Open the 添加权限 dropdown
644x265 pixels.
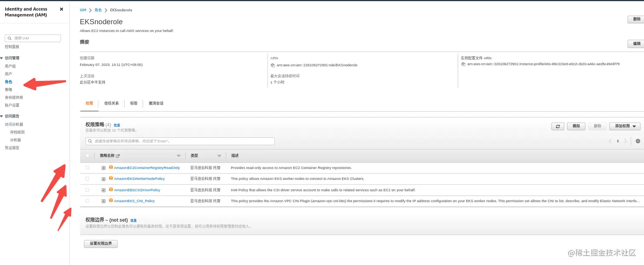coord(625,126)
